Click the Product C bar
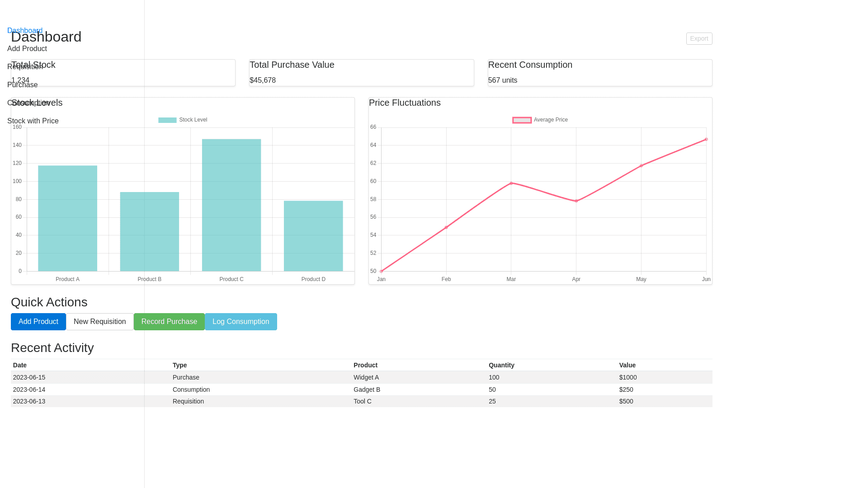The image size is (868, 488). coord(231,205)
